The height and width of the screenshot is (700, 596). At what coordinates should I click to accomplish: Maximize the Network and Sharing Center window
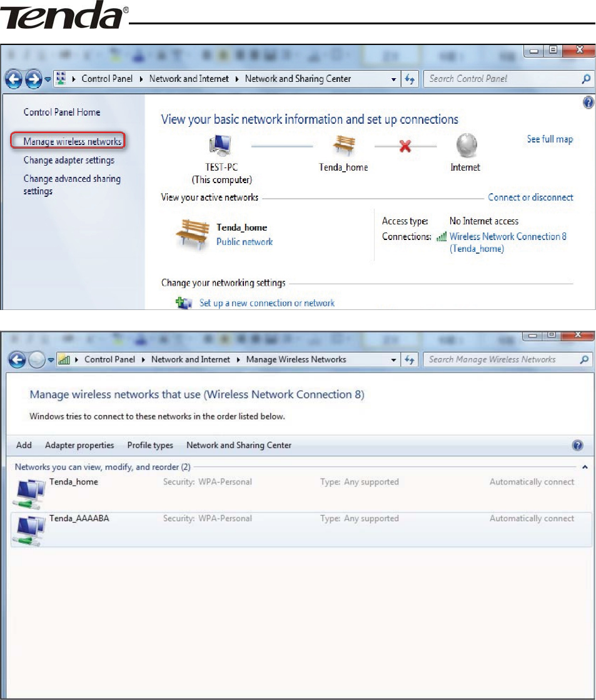click(553, 51)
